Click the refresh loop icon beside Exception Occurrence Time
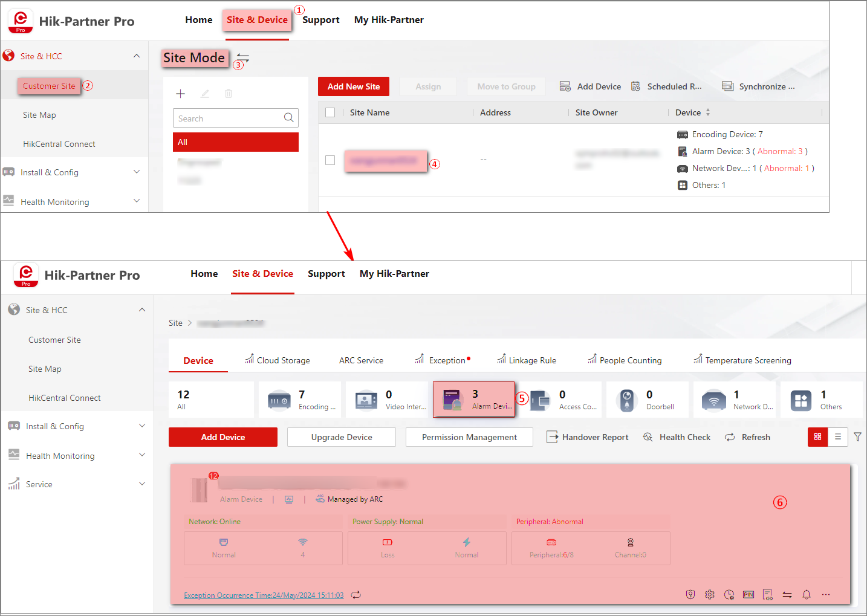 click(356, 595)
